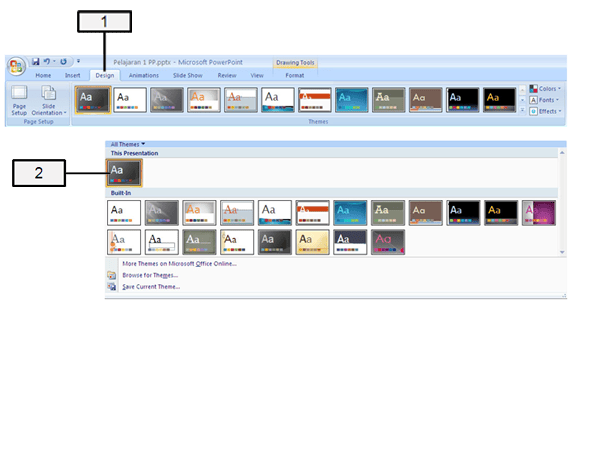Click Browse for Themes menu entry
590x470 pixels.
[150, 275]
